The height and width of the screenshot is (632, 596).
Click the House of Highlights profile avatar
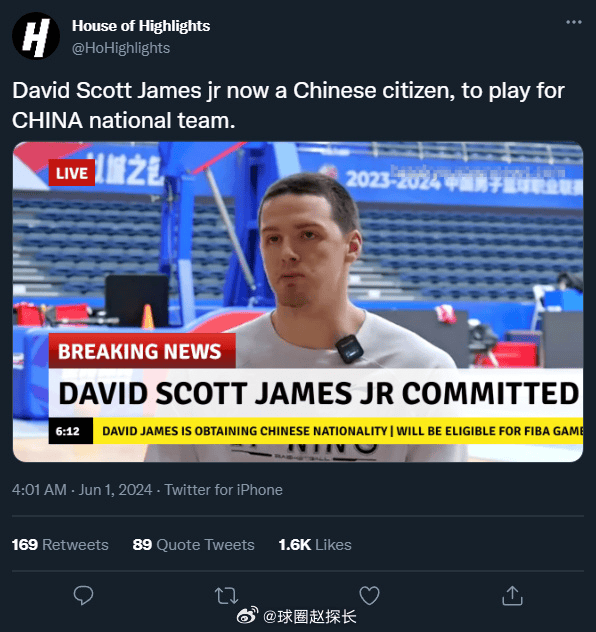click(36, 36)
